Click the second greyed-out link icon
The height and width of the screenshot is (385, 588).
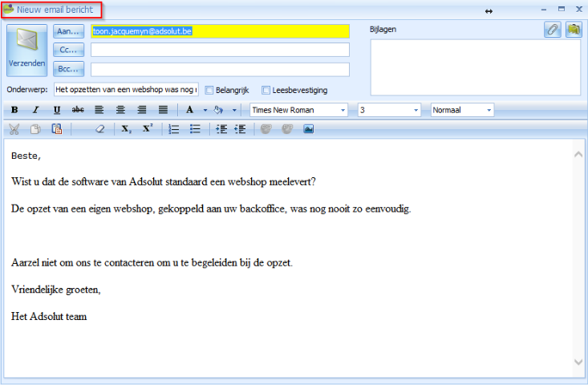(287, 129)
